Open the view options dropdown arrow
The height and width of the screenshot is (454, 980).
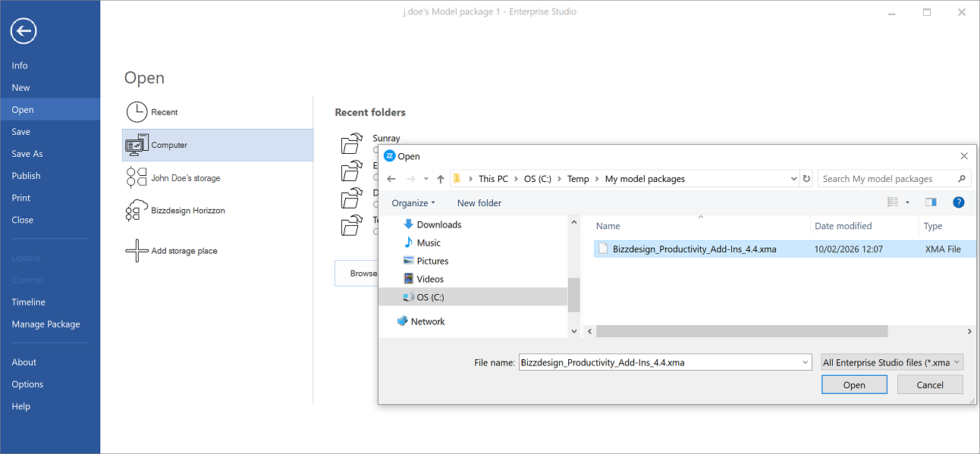[907, 202]
